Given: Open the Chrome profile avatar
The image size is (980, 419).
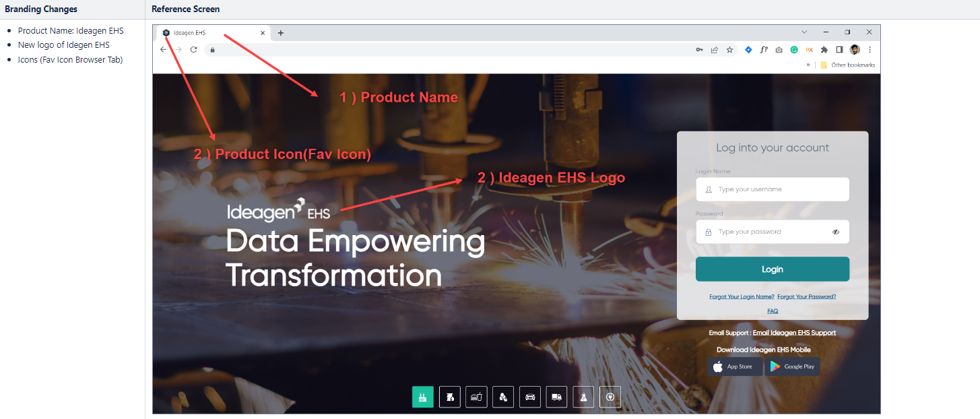Looking at the screenshot, I should coord(855,50).
